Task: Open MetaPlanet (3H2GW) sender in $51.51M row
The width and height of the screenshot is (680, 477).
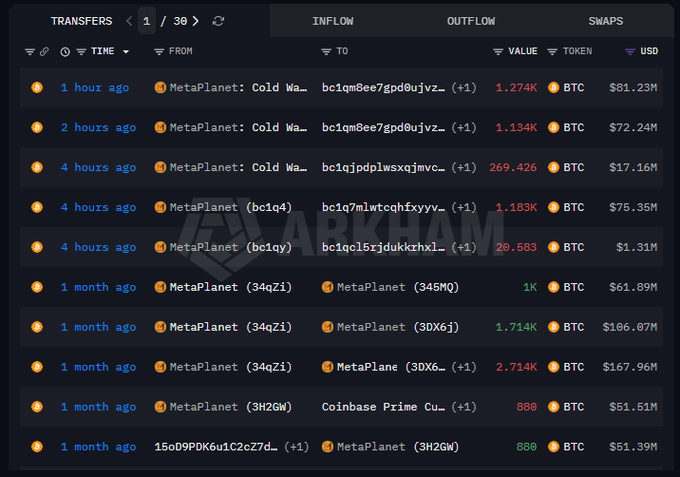Action: pyautogui.click(x=231, y=407)
